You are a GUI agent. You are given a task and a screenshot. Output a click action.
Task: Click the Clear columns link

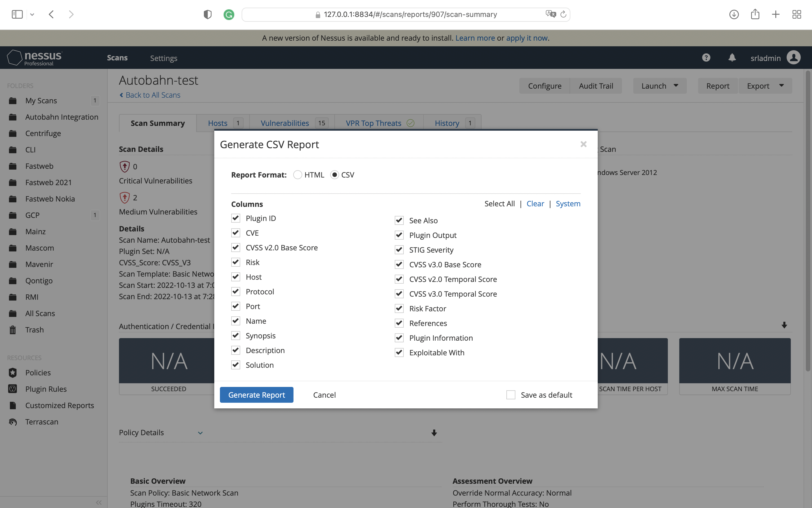[x=535, y=203]
